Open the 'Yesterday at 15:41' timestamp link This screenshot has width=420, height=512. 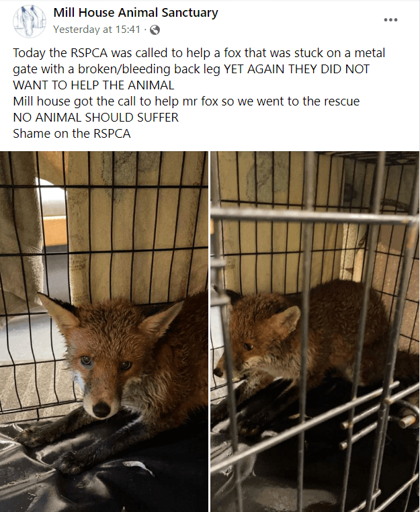(x=97, y=30)
